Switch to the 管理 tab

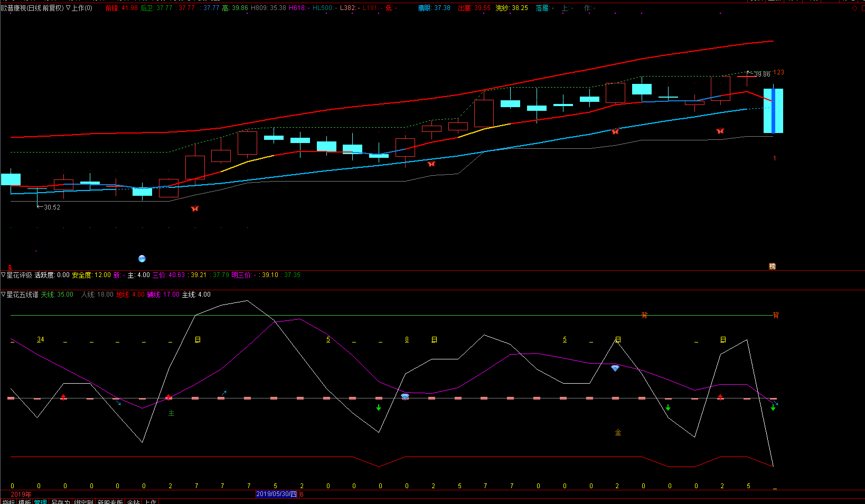41,501
